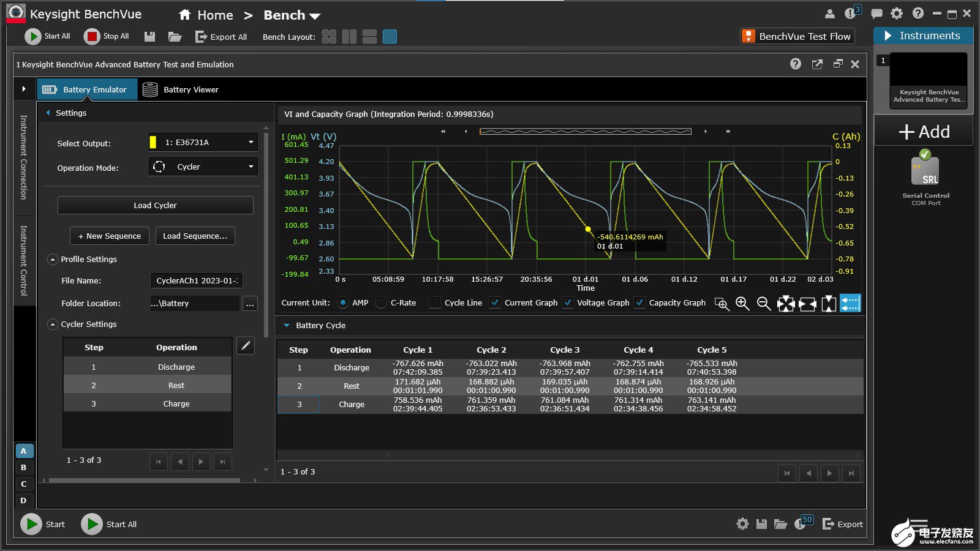Enable the Cycle Line checkbox
This screenshot has width=980, height=551.
click(x=435, y=302)
